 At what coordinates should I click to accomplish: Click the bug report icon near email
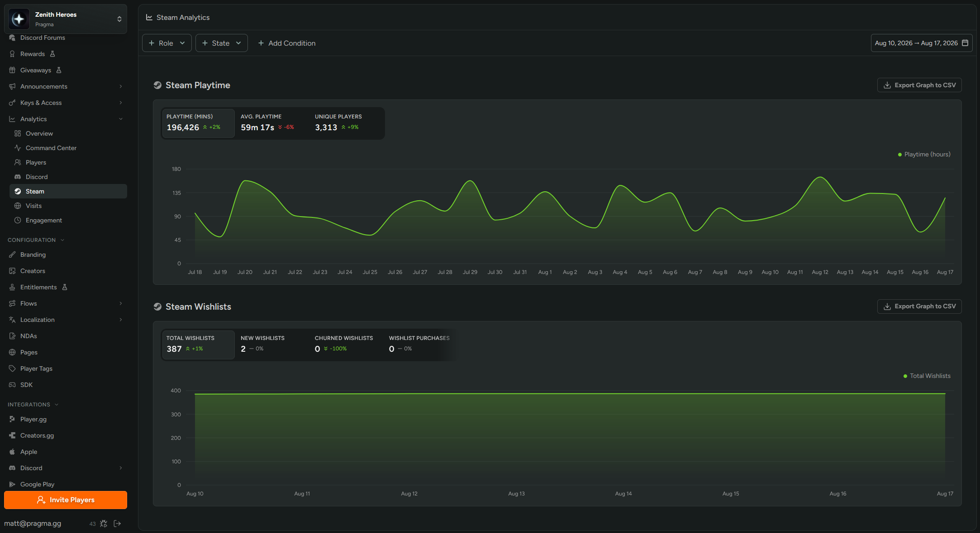[x=104, y=524]
